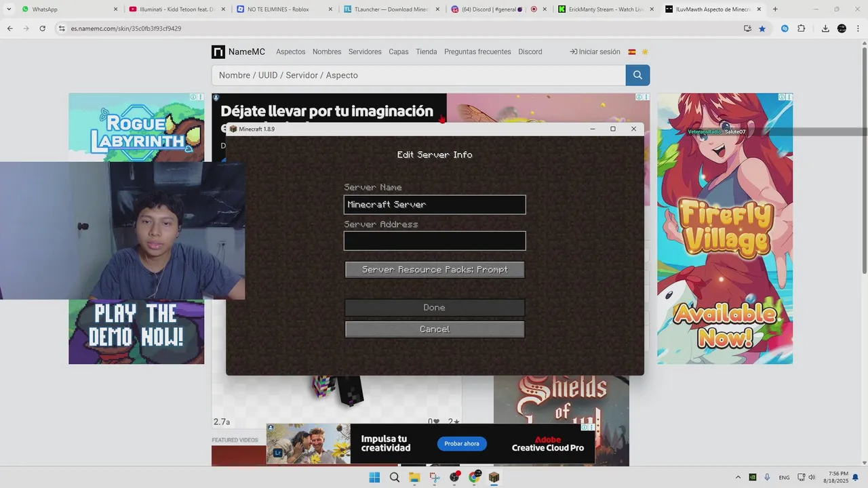This screenshot has height=488, width=868.
Task: Open OBS Studio from taskbar
Action: click(454, 477)
